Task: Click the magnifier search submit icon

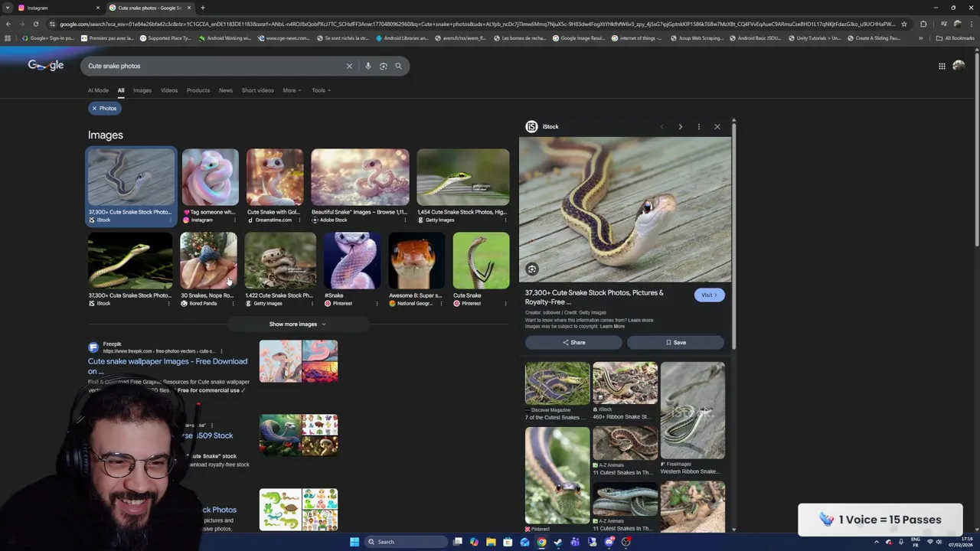Action: 398,66
